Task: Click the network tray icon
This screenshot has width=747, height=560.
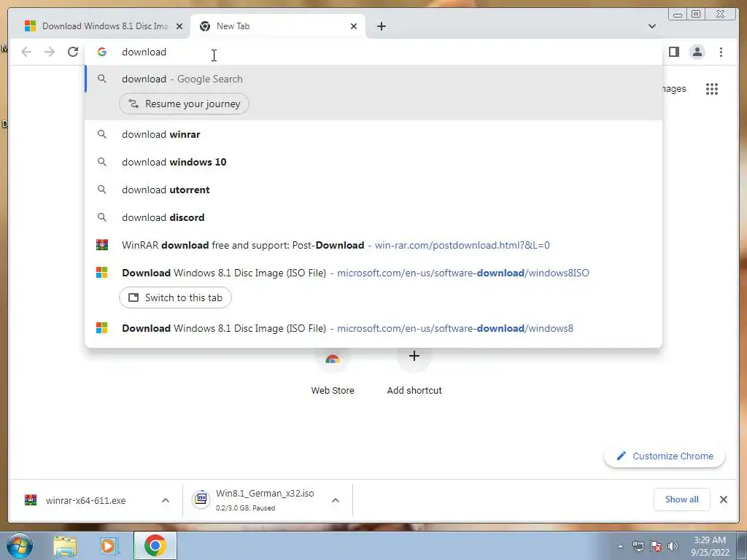Action: point(638,546)
